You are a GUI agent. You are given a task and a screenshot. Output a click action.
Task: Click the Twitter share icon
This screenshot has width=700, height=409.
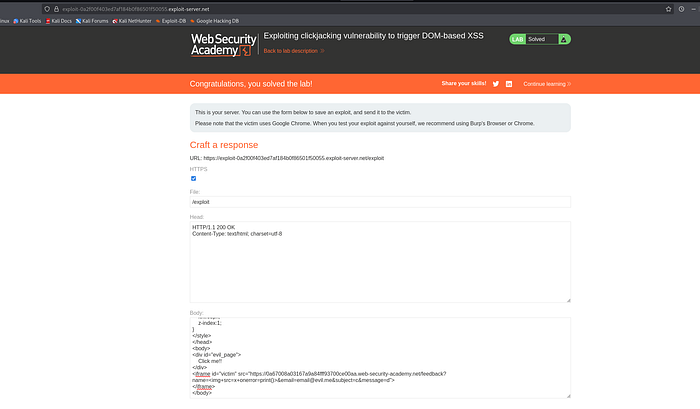pyautogui.click(x=496, y=84)
